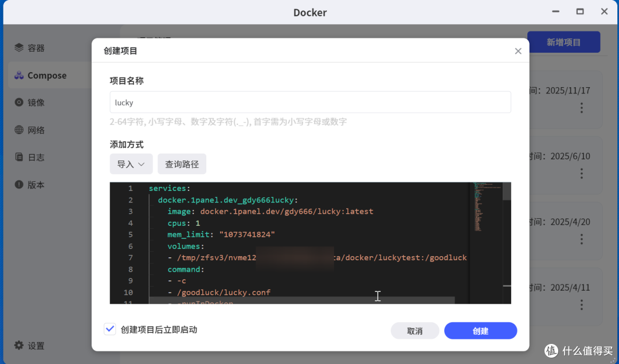
Task: Click the 'command:' line in editor
Action: click(x=186, y=269)
